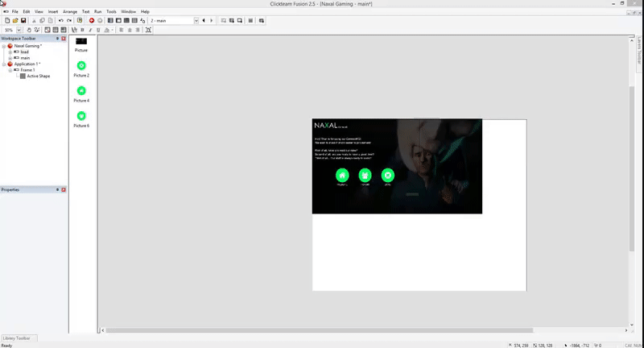
Task: Open the Arrange menu
Action: (x=70, y=11)
